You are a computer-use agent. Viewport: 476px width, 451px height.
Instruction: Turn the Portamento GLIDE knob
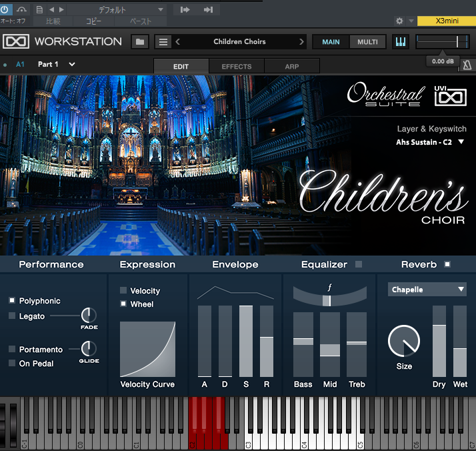click(89, 349)
